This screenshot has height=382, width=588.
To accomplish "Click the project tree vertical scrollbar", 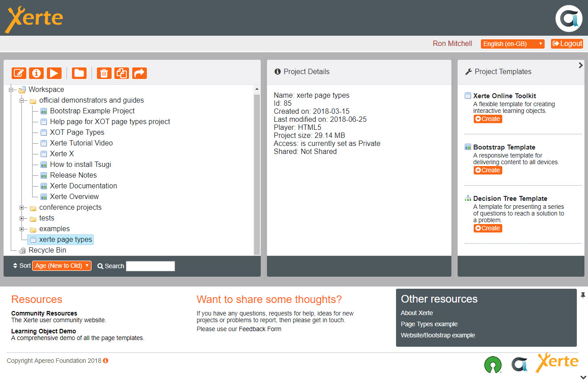I will [257, 174].
